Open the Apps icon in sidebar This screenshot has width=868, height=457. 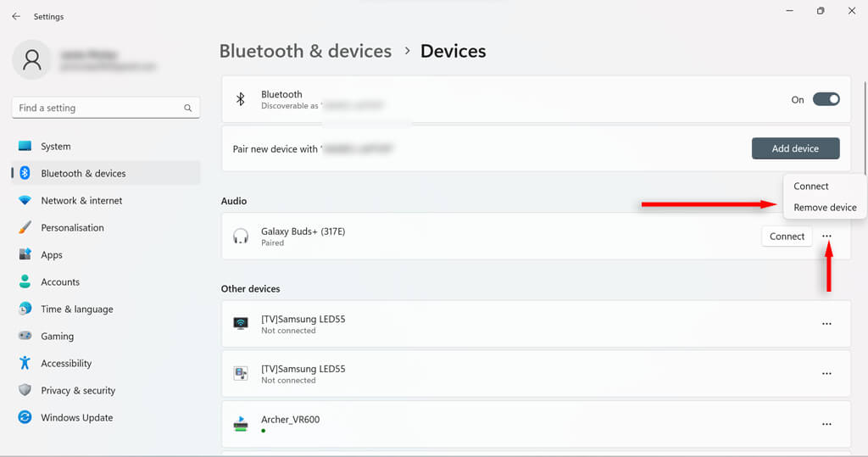tap(25, 254)
